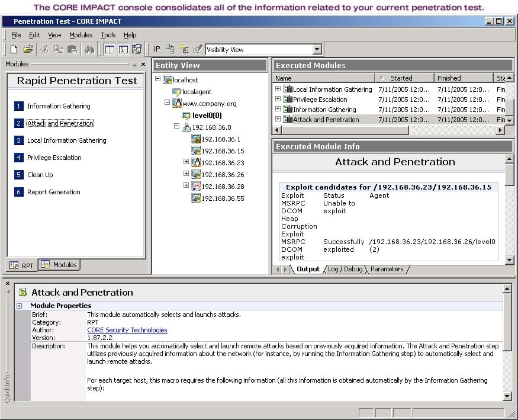Switch to the Modules tab
This screenshot has height=420, width=518.
coord(59,265)
